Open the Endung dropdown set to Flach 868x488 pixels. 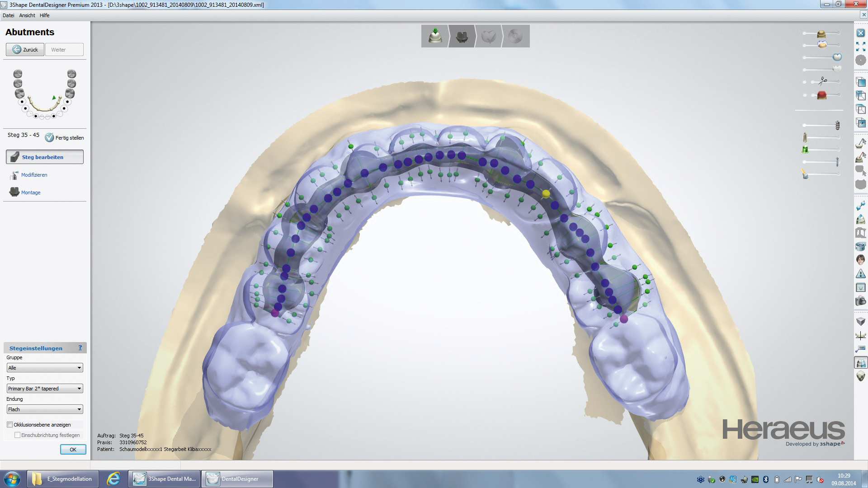[x=45, y=409]
